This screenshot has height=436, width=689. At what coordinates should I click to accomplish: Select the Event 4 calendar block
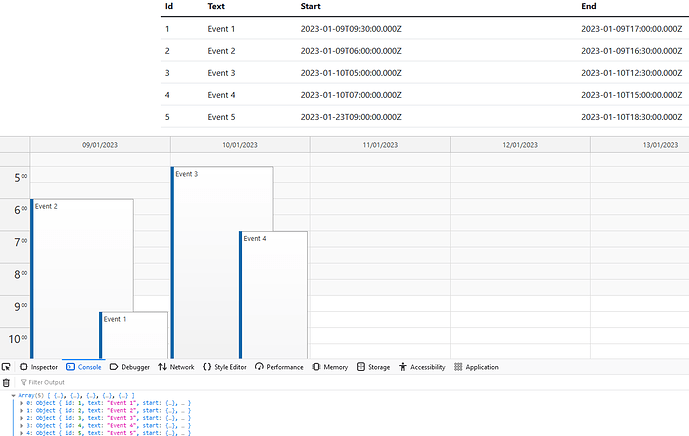coord(273,294)
